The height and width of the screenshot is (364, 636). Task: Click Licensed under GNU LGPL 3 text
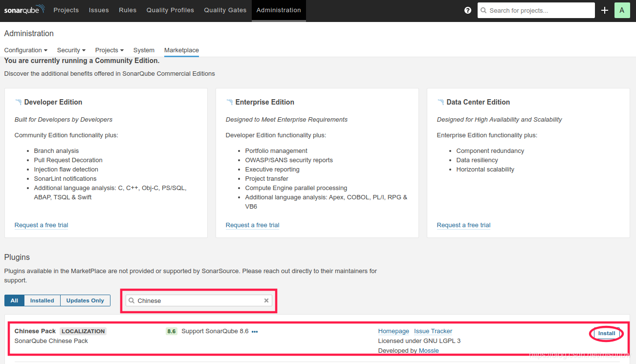click(x=419, y=341)
